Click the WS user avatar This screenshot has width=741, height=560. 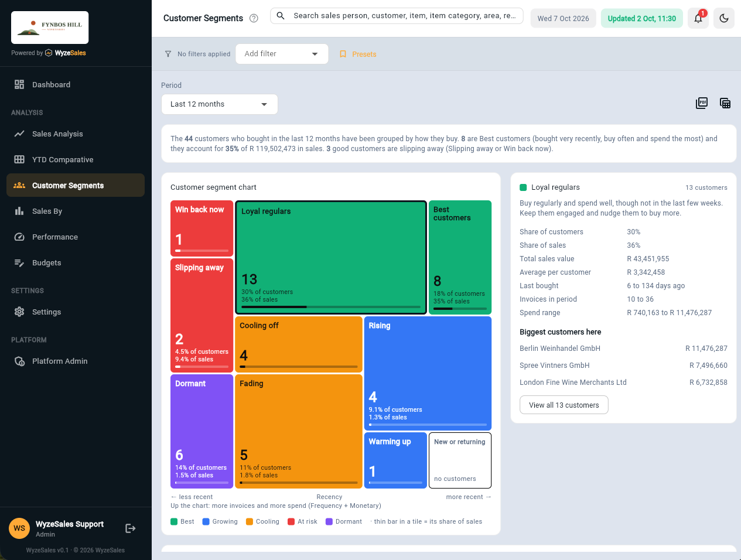coord(19,528)
